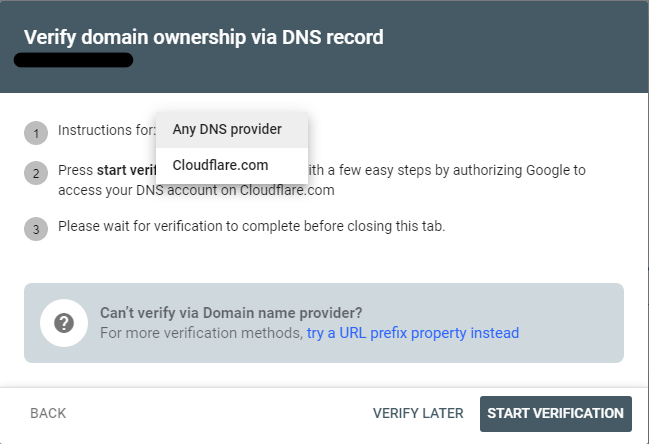Click the step 2 number badge
Screen dimensions: 649x444
pyautogui.click(x=36, y=173)
